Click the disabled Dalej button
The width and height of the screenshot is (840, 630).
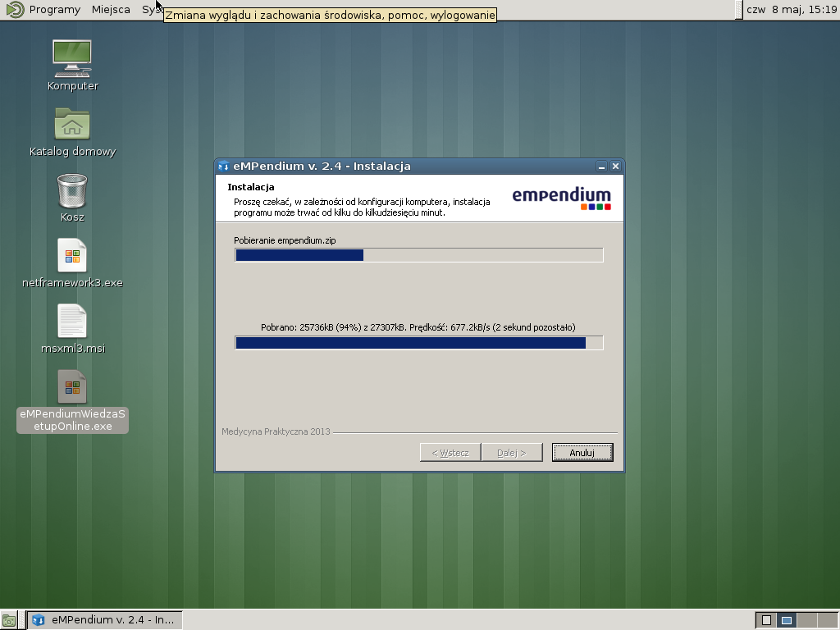tap(512, 453)
